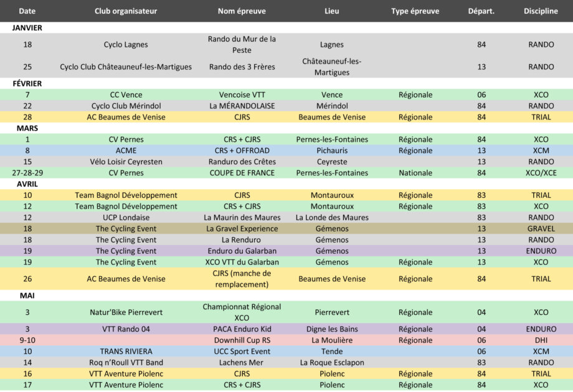Click the 'TRANS RIVIERA' club cell
573x392 pixels.
tap(126, 352)
